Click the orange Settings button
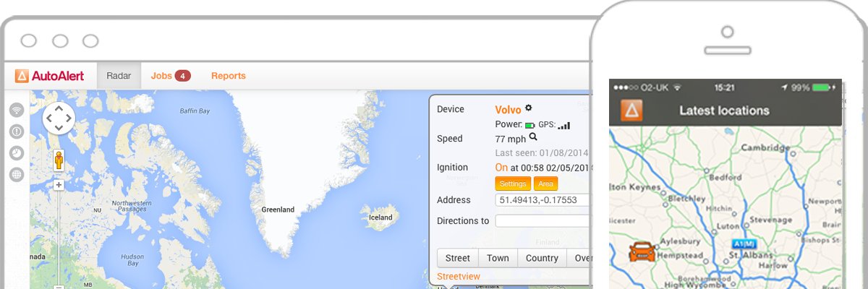The width and height of the screenshot is (868, 289). click(x=513, y=184)
